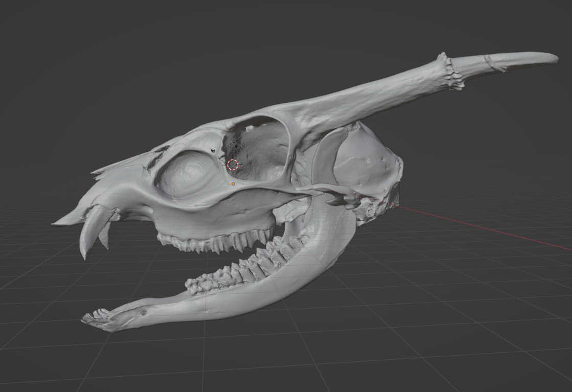Click the red-white 3D cursor

click(x=233, y=165)
